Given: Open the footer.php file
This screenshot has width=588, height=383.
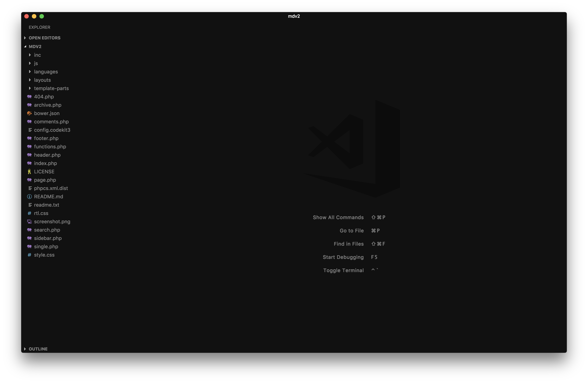Looking at the screenshot, I should (x=46, y=139).
